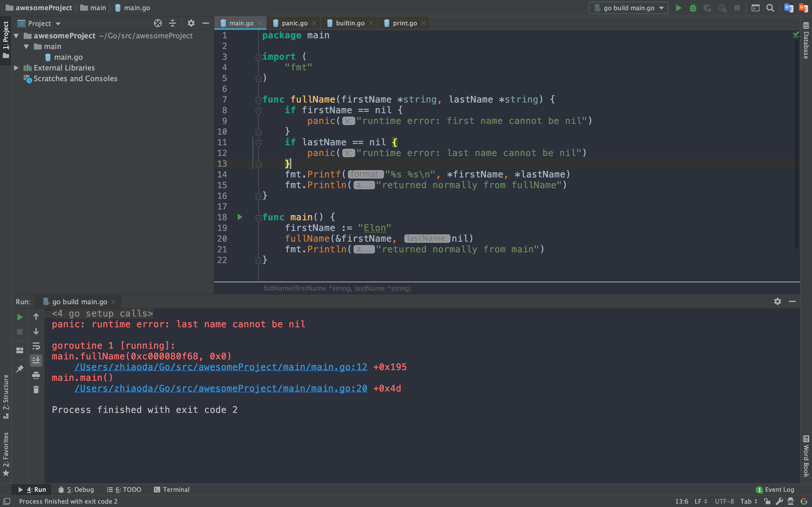Start debugging with the bug icon
Image resolution: width=812 pixels, height=507 pixels.
pos(693,8)
